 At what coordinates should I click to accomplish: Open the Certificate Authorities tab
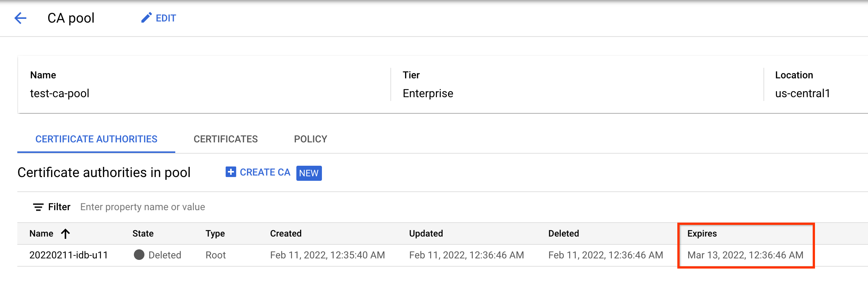tap(96, 139)
